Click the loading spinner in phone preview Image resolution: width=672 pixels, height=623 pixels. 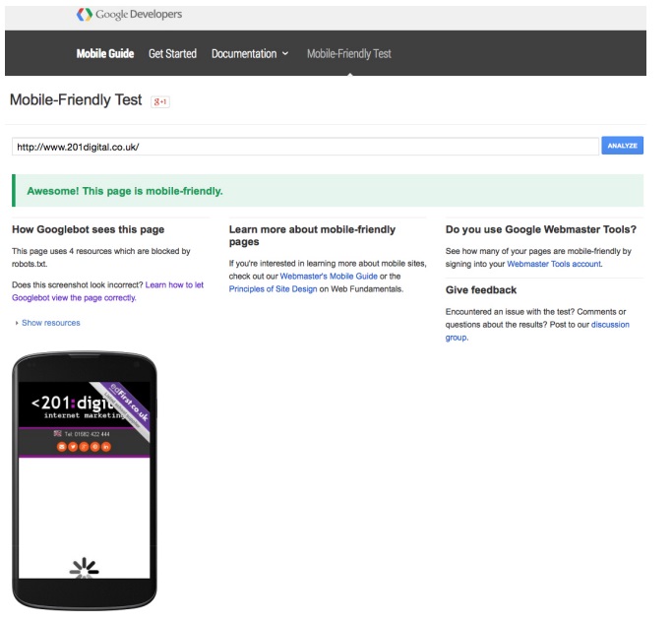point(84,568)
